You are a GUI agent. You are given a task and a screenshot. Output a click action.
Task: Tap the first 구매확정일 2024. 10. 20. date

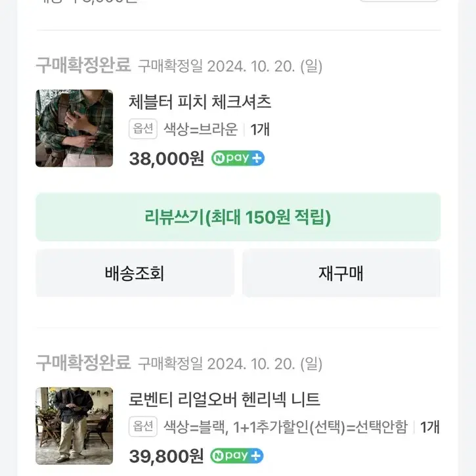(230, 66)
